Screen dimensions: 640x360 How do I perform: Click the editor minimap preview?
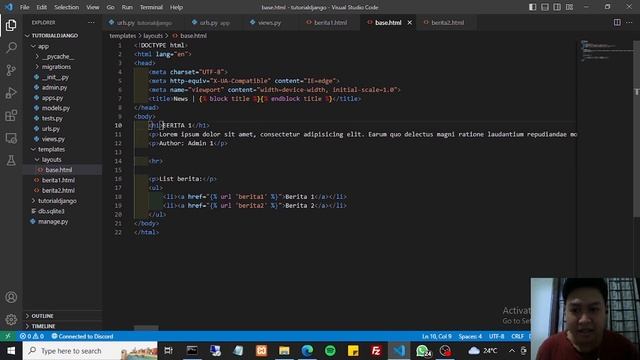606,51
